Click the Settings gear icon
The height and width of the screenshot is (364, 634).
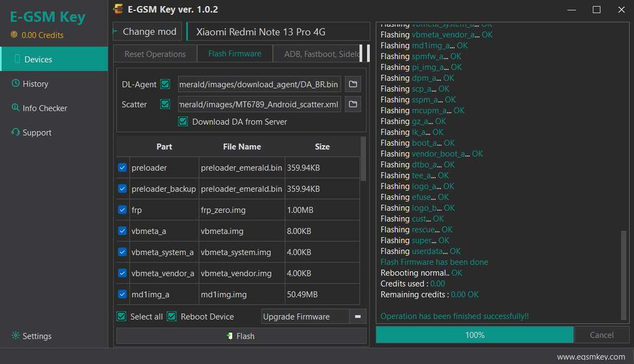(15, 336)
